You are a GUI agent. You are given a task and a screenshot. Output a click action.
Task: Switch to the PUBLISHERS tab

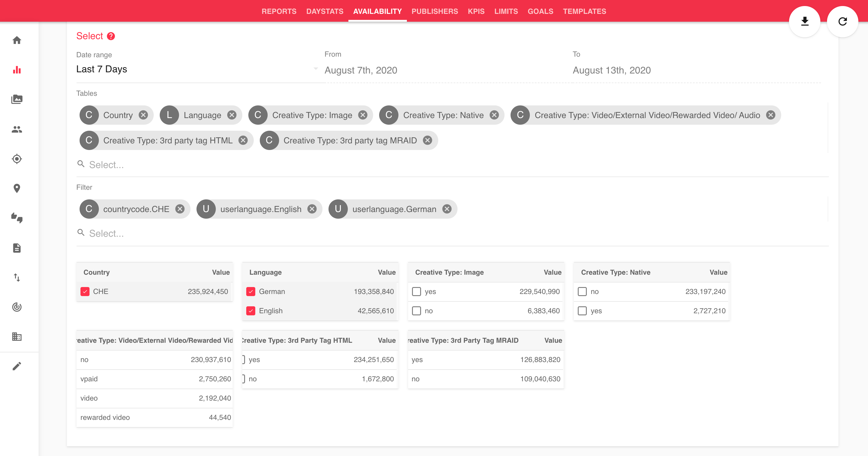coord(435,11)
